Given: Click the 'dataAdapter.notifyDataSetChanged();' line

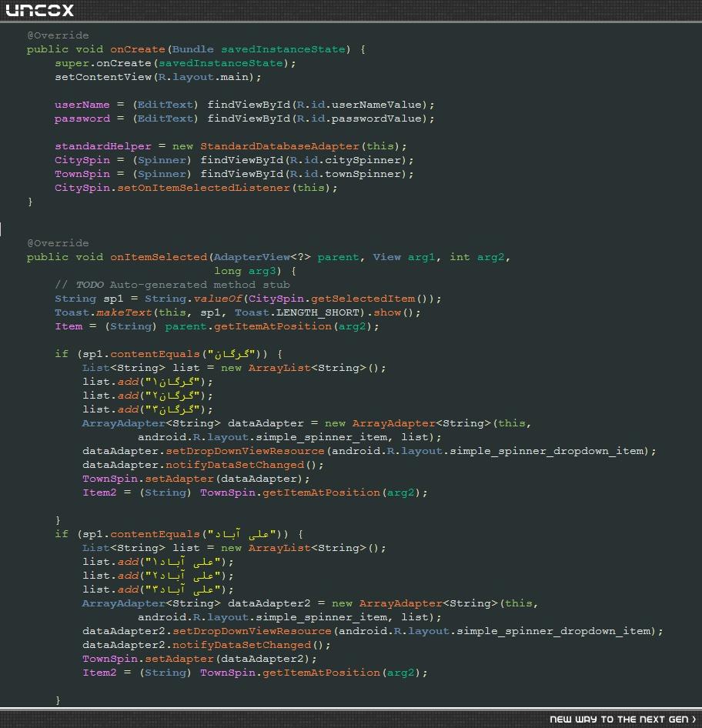Looking at the screenshot, I should tap(203, 466).
